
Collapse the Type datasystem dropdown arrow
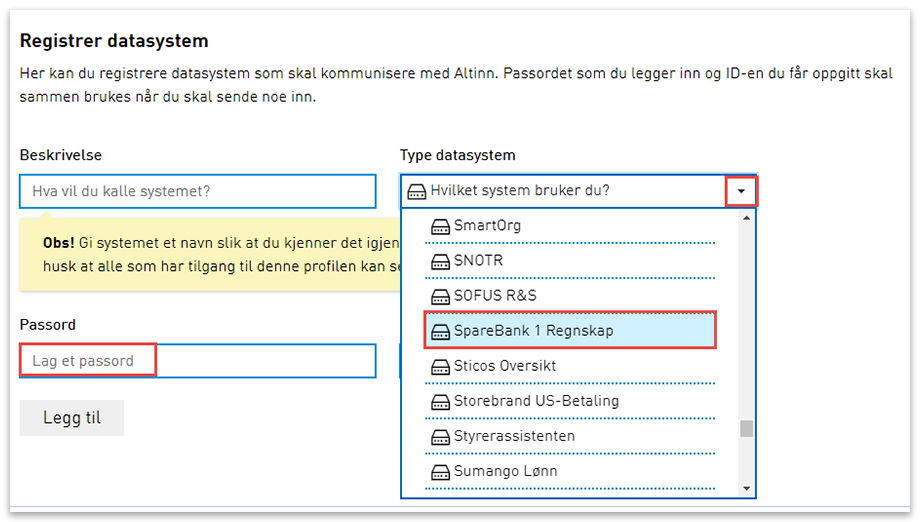point(741,190)
